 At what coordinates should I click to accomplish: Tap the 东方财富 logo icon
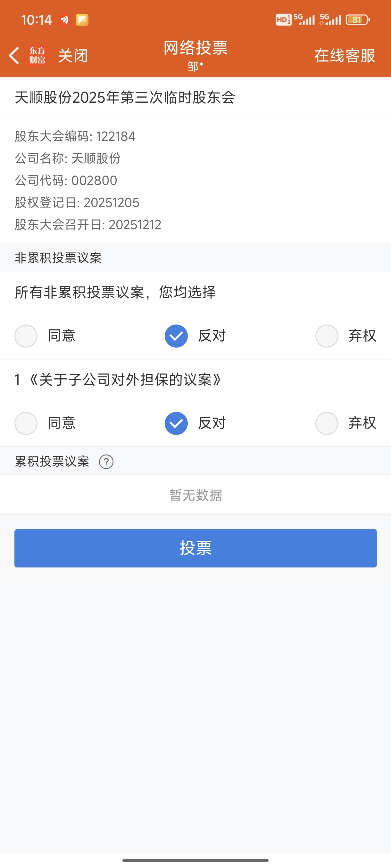(x=37, y=56)
